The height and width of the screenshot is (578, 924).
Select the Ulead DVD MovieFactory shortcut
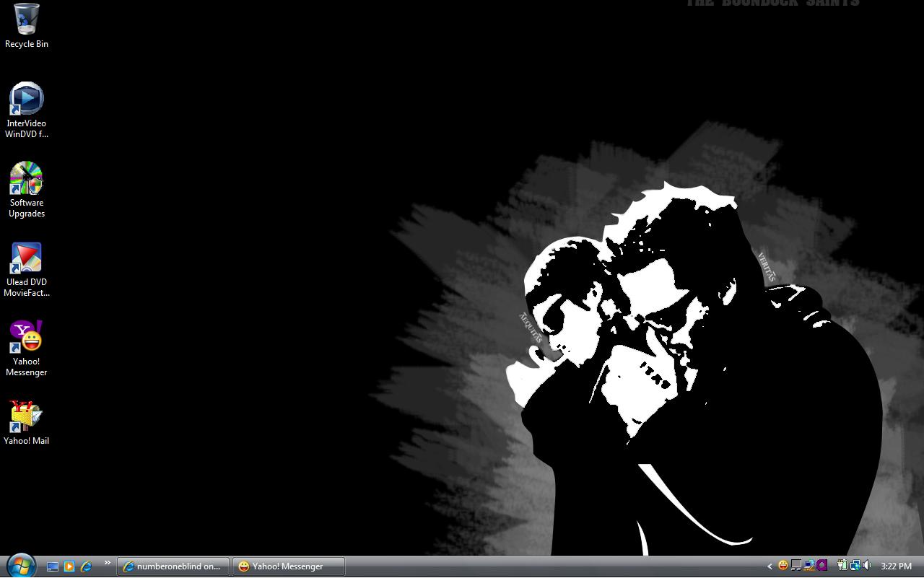click(27, 269)
